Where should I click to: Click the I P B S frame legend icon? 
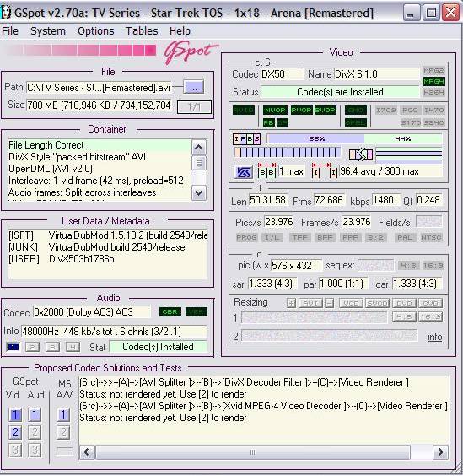[x=246, y=139]
